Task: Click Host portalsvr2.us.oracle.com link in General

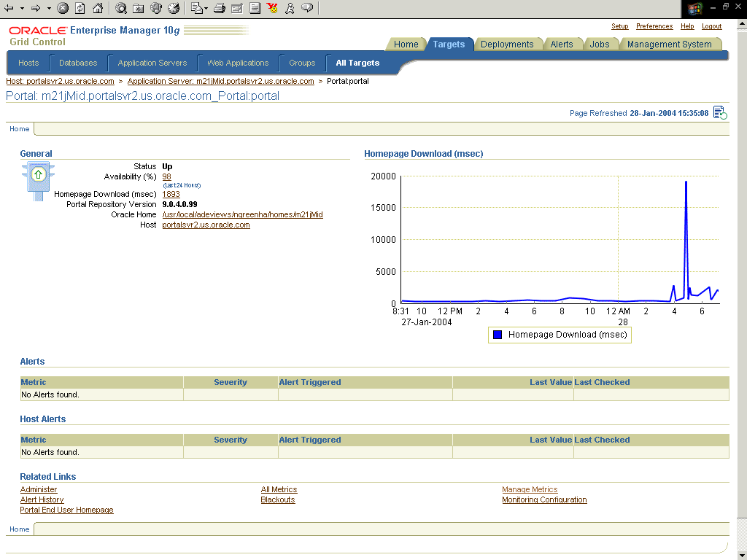Action: [206, 225]
